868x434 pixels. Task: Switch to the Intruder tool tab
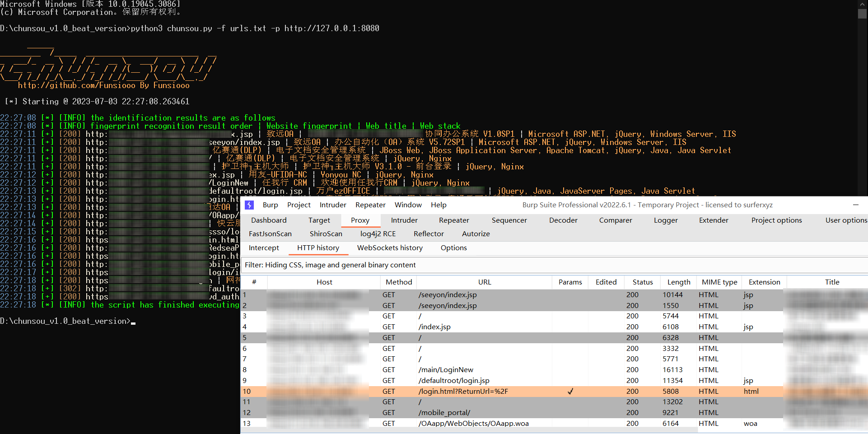click(x=404, y=220)
